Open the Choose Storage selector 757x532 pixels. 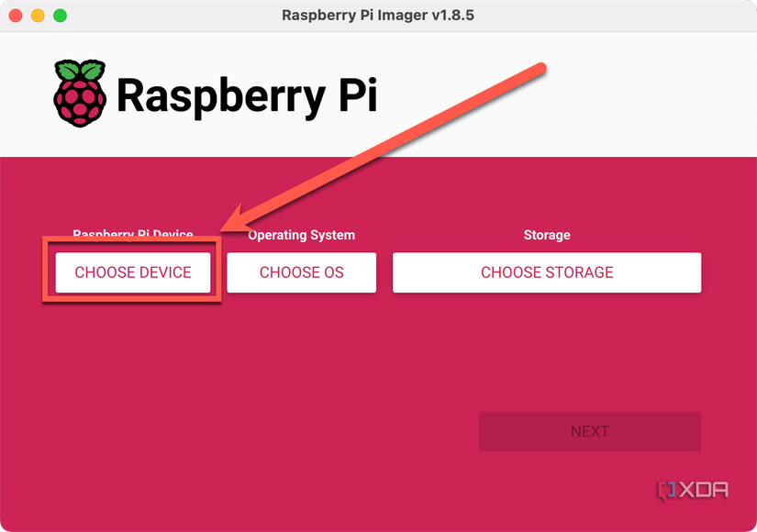[x=546, y=272]
